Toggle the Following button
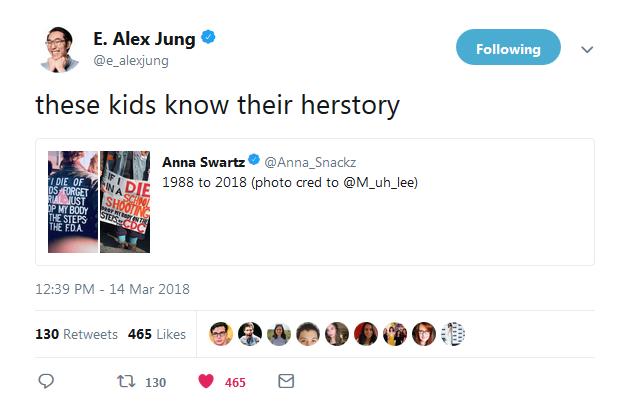The height and width of the screenshot is (404, 617). (x=508, y=48)
